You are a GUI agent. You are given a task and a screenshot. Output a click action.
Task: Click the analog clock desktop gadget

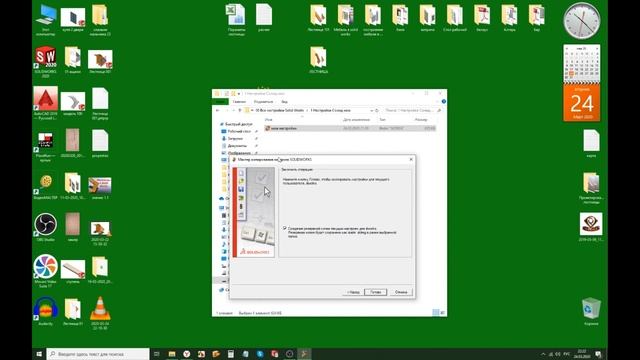pyautogui.click(x=582, y=21)
